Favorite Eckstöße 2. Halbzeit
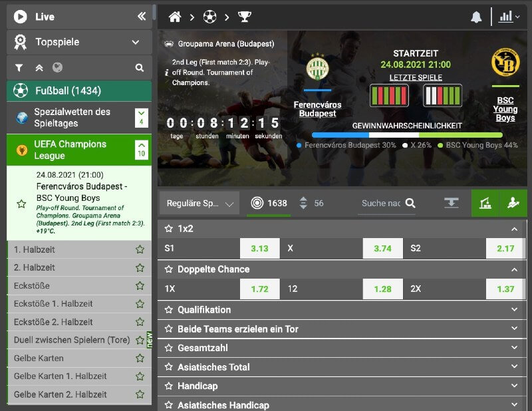This screenshot has height=411, width=532. 140,322
